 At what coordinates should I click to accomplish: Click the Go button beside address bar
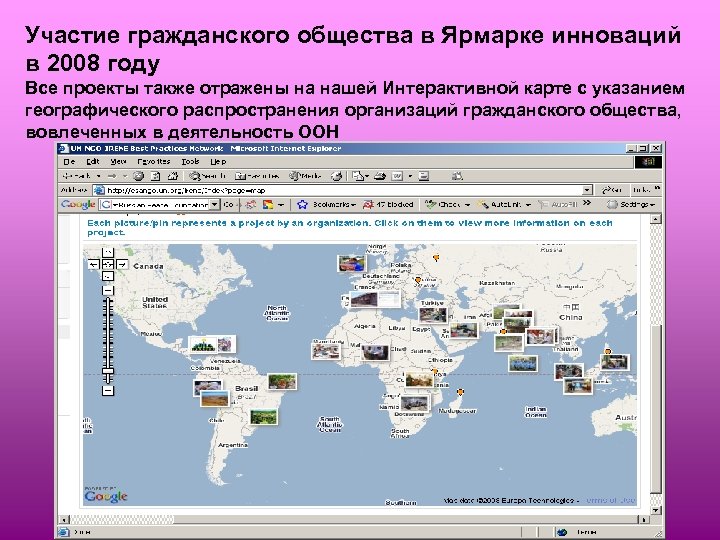tap(612, 190)
